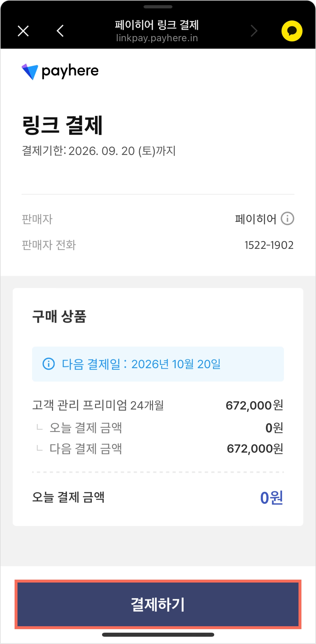316x644 pixels.
Task: Tap the drag handle at sheet top
Action: click(158, 7)
